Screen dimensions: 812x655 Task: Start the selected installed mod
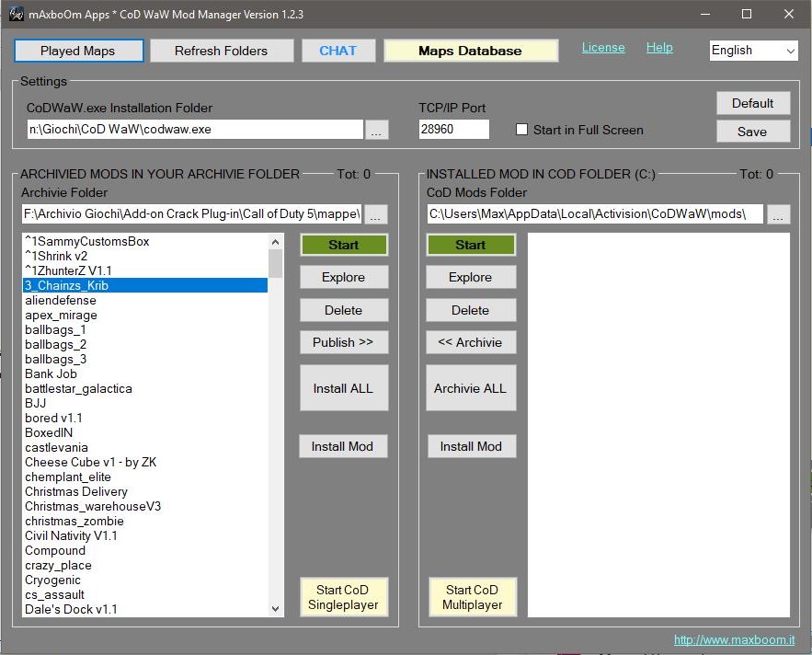[471, 245]
